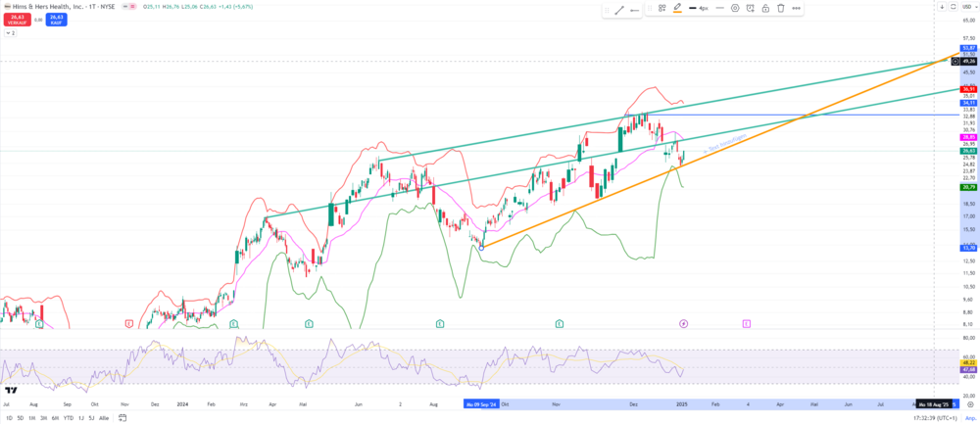
Task: Open the drawing templates icon
Action: pyautogui.click(x=661, y=8)
